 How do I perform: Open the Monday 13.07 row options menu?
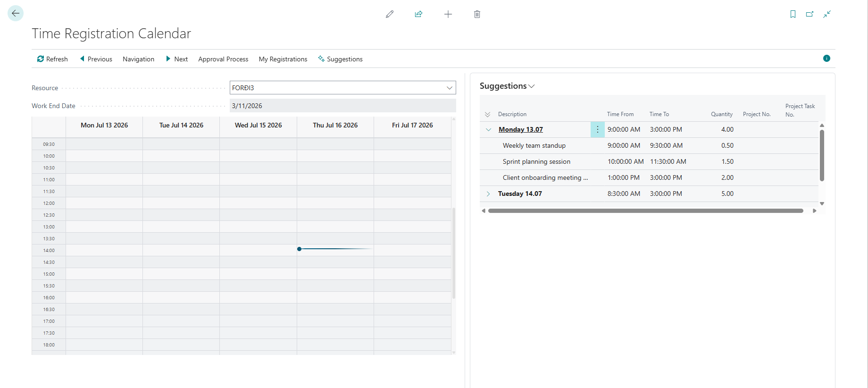coord(597,129)
